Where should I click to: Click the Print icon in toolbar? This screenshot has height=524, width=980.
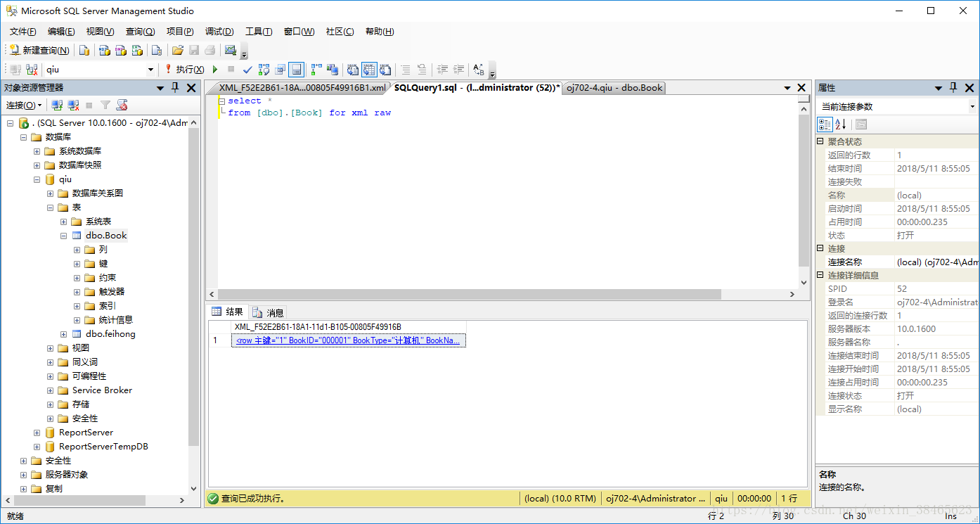[209, 50]
